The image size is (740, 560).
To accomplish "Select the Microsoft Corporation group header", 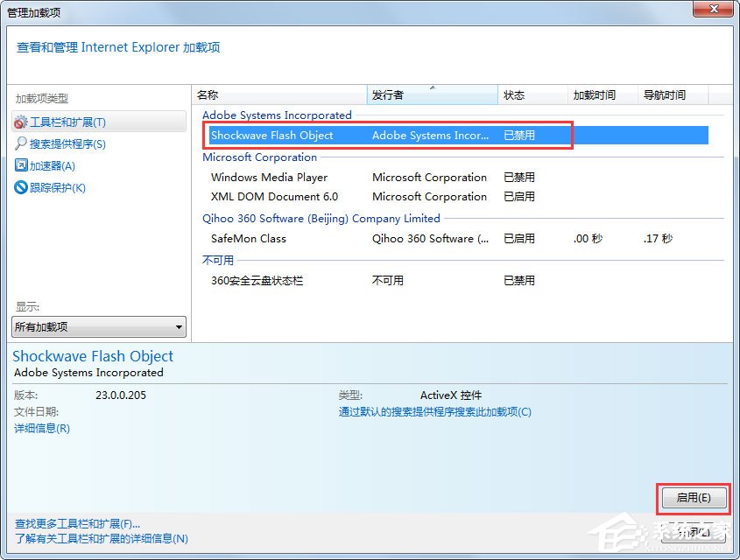I will pyautogui.click(x=260, y=157).
